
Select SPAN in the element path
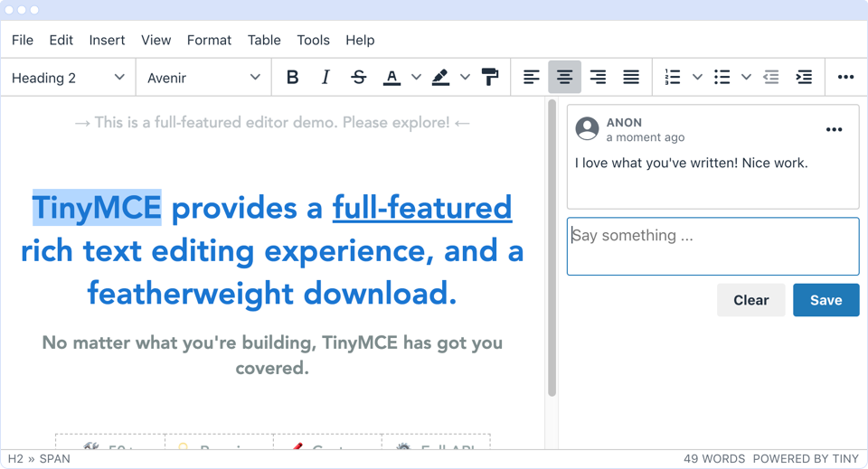tap(55, 459)
